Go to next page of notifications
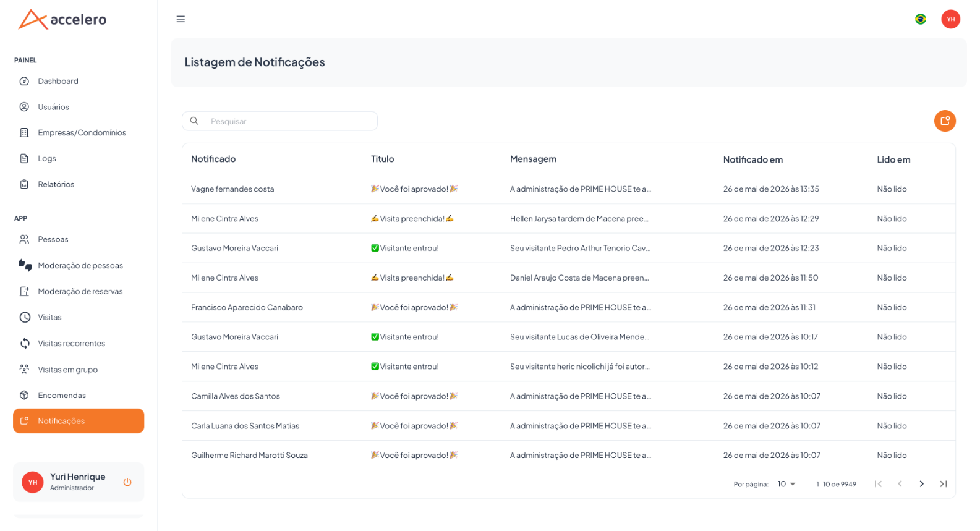This screenshot has height=531, width=980. 921,484
